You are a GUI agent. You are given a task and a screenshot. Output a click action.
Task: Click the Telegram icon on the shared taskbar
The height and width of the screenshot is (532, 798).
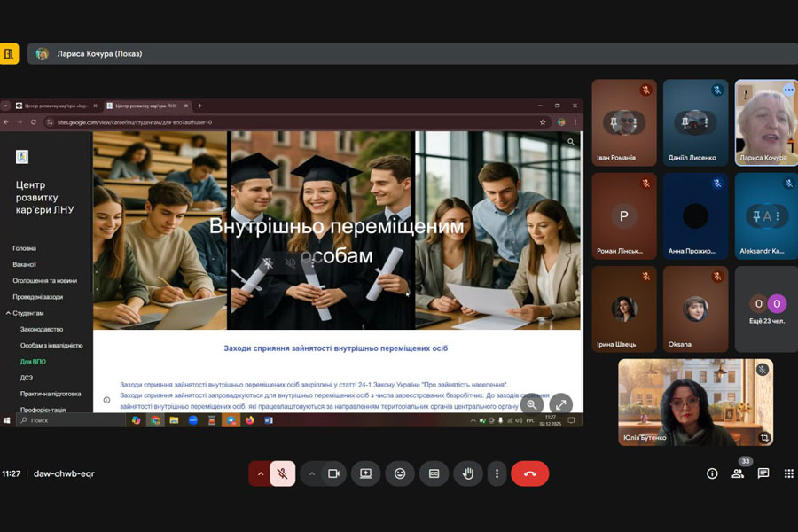[x=231, y=420]
